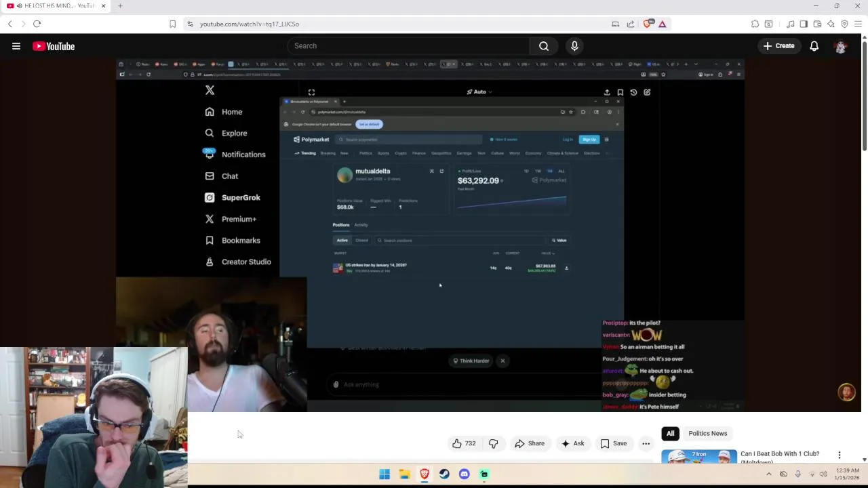Share this page using the address-bar share icon
868x488 pixels.
tap(630, 24)
